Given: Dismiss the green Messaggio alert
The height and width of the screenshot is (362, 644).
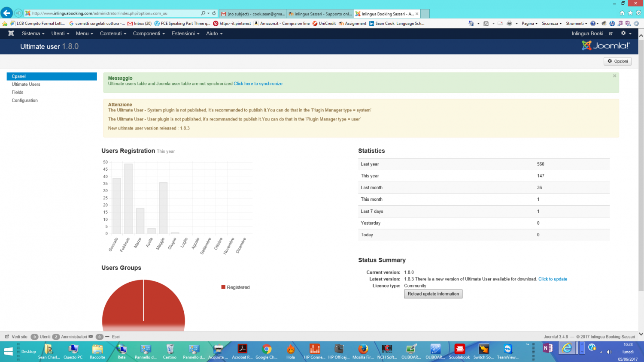Looking at the screenshot, I should (x=614, y=76).
